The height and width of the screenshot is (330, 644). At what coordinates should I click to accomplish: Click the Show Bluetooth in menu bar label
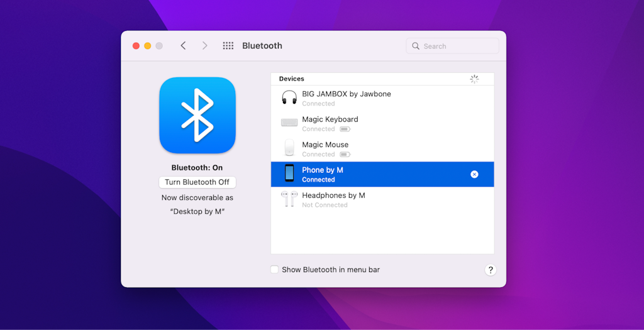point(331,270)
